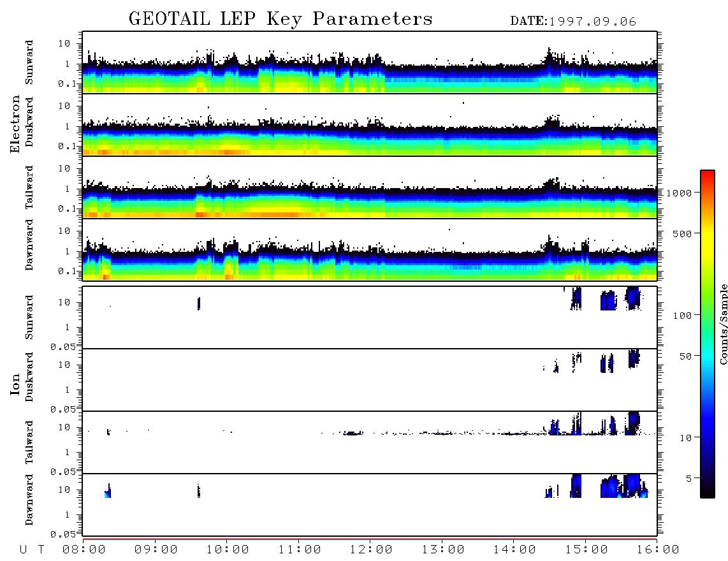This screenshot has width=728, height=561.
Task: Click the '16:00' time tick label
Action: 658,550
